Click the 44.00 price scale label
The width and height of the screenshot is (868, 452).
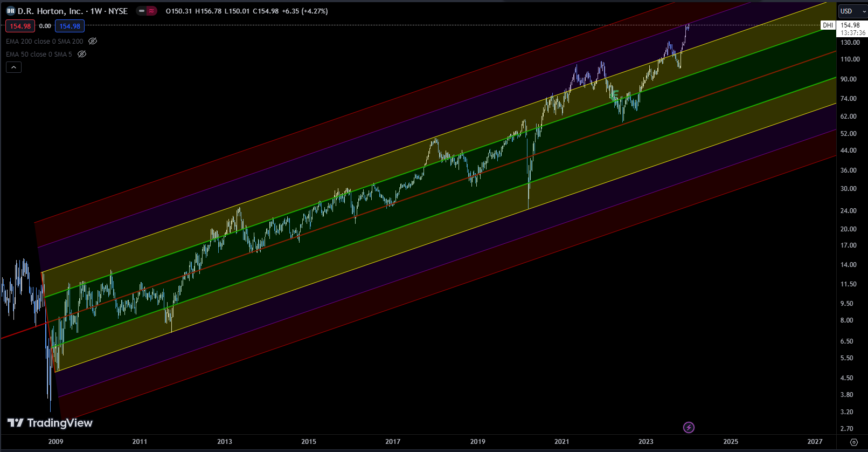849,150
